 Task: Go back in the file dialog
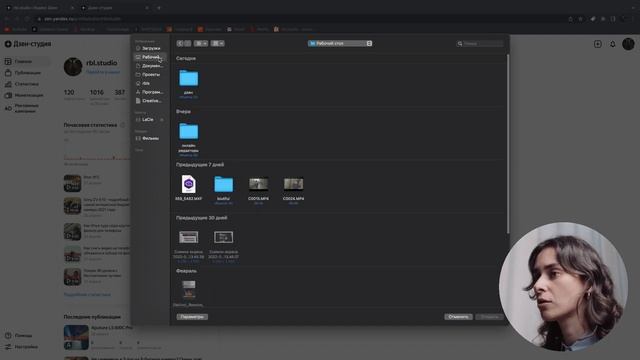pos(180,43)
